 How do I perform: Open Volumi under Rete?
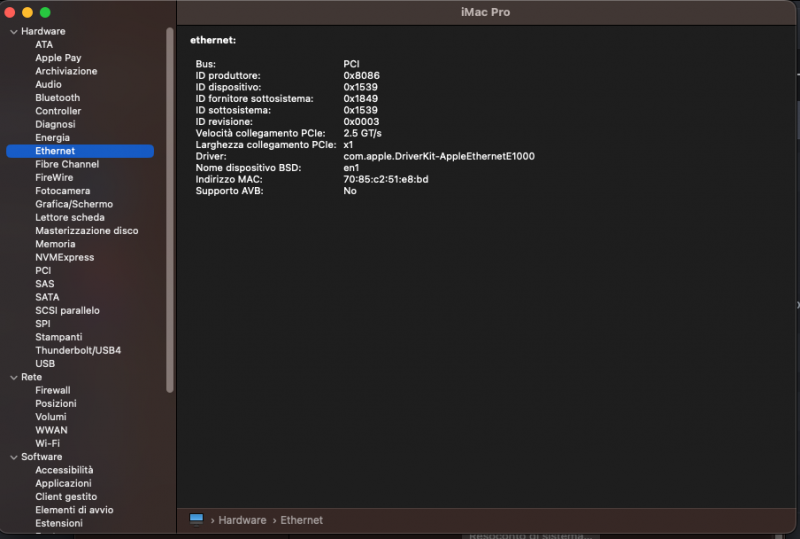pos(51,416)
